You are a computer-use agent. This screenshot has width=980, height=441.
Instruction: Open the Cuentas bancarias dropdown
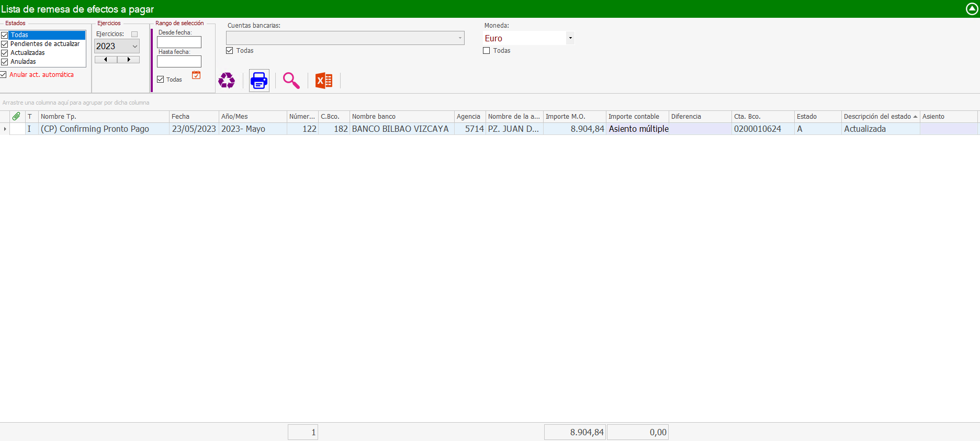[x=460, y=38]
